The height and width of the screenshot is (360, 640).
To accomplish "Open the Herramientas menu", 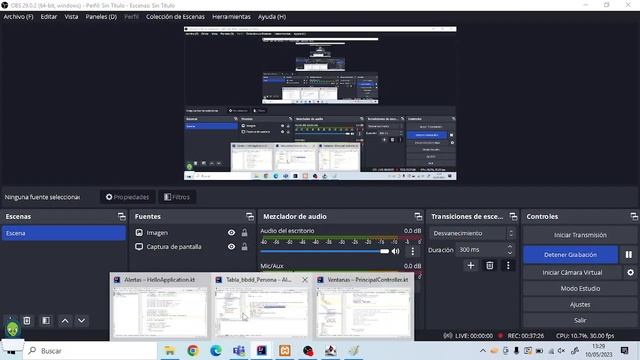I will 231,17.
